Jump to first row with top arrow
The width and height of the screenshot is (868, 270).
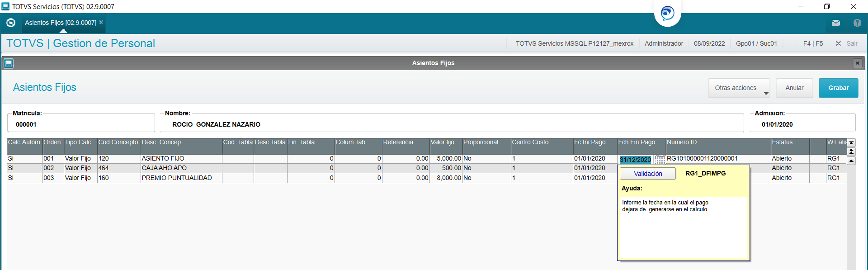(x=851, y=143)
